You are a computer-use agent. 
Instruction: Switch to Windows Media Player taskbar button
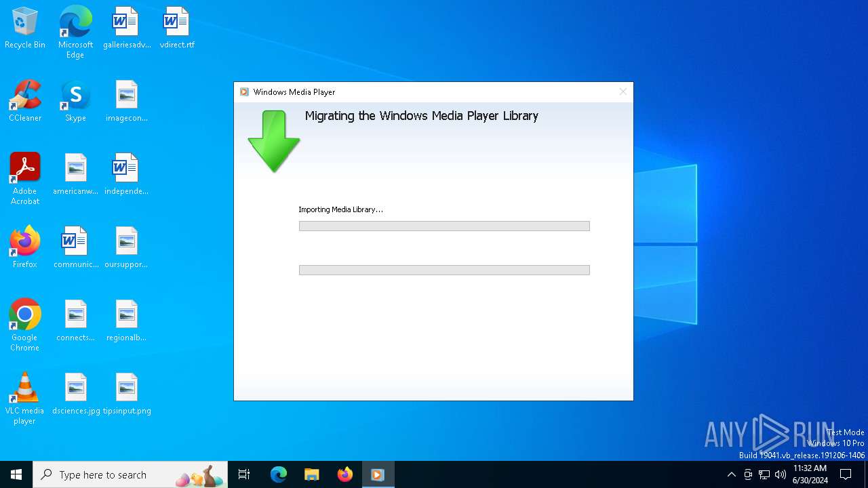(x=378, y=474)
